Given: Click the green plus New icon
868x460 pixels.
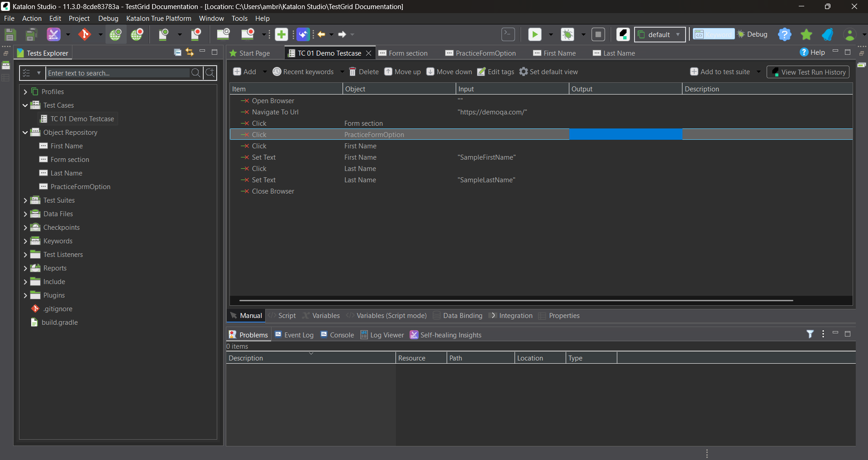Looking at the screenshot, I should pyautogui.click(x=281, y=34).
